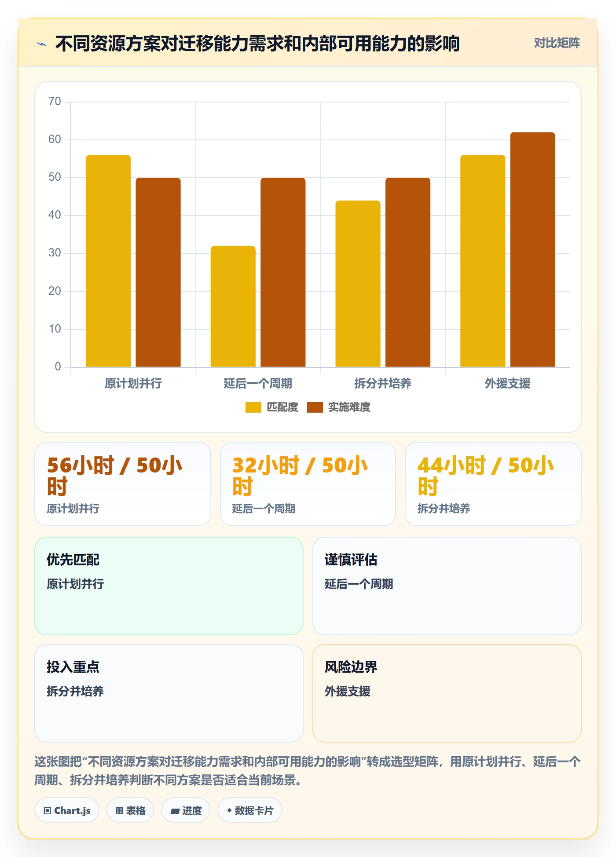This screenshot has width=616, height=857.
Task: Click the 原计划并行 x-axis label
Action: coord(133,384)
